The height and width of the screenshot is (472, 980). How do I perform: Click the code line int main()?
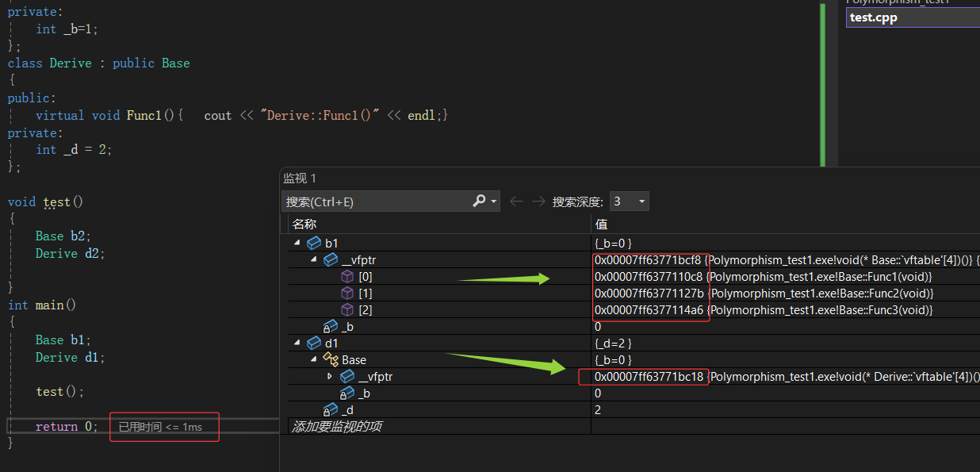pos(41,305)
